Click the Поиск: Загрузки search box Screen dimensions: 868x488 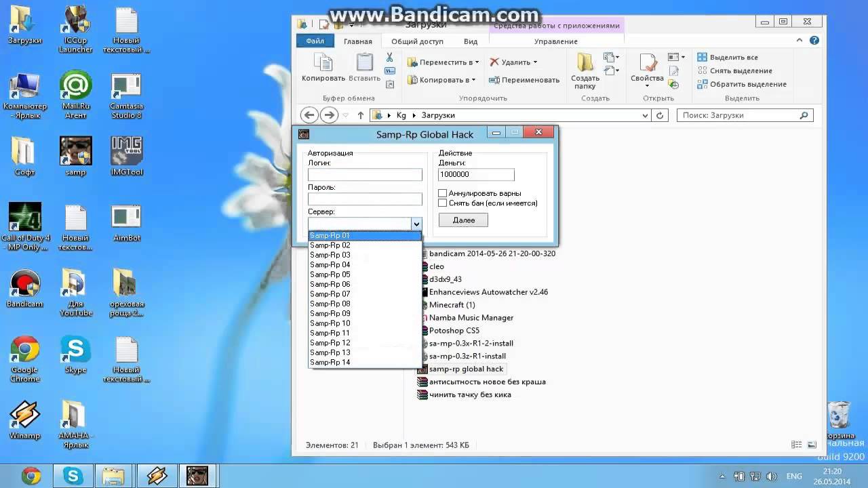coord(745,115)
